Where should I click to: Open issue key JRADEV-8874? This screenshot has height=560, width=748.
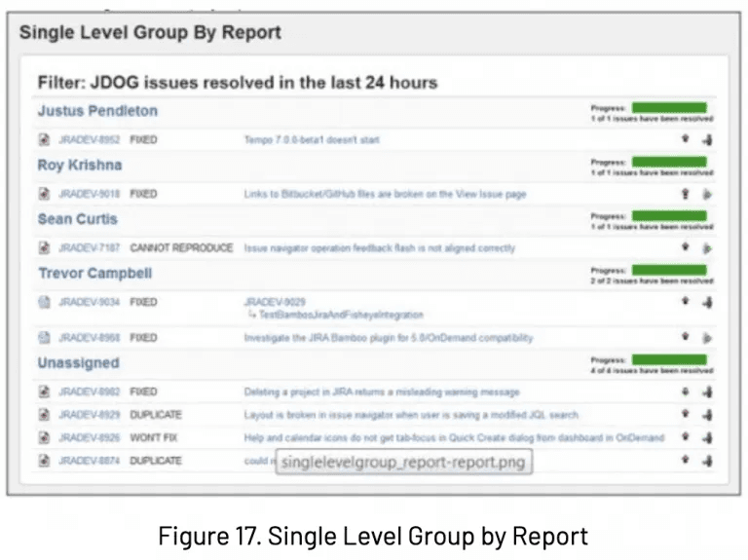coord(89,461)
